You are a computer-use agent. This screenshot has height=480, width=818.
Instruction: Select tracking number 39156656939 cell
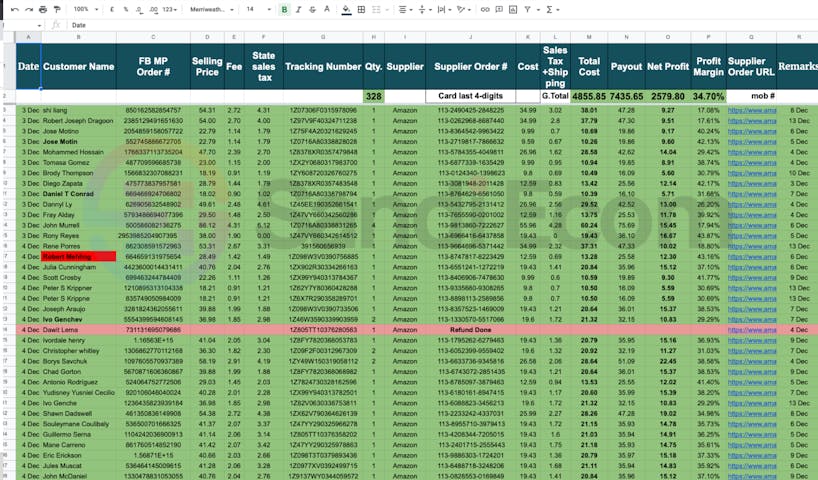point(323,246)
